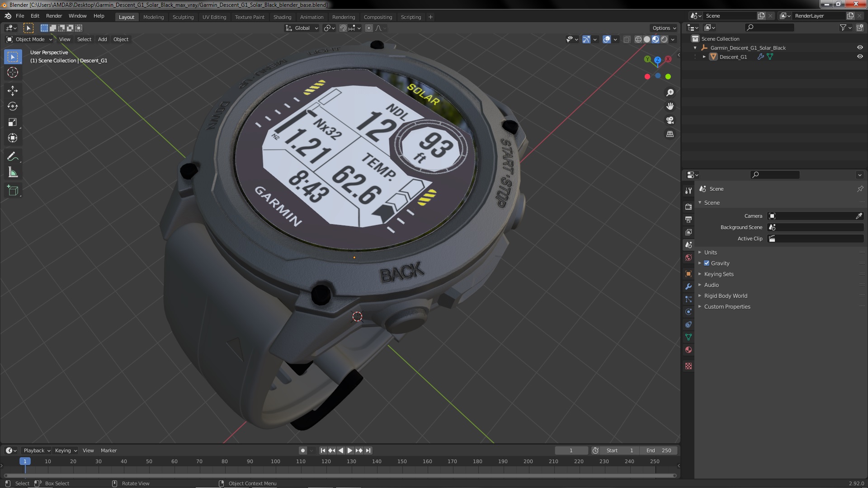The image size is (868, 488).
Task: Switch to Wireframe shading
Action: [x=638, y=39]
